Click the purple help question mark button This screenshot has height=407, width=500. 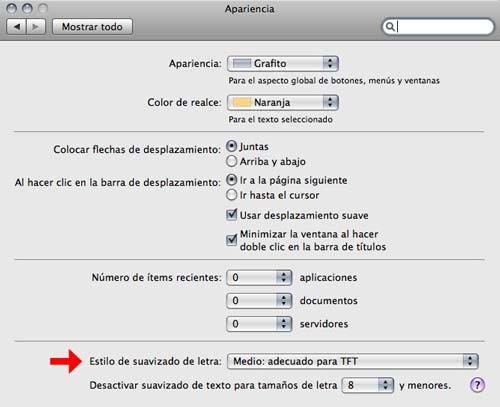tap(477, 385)
